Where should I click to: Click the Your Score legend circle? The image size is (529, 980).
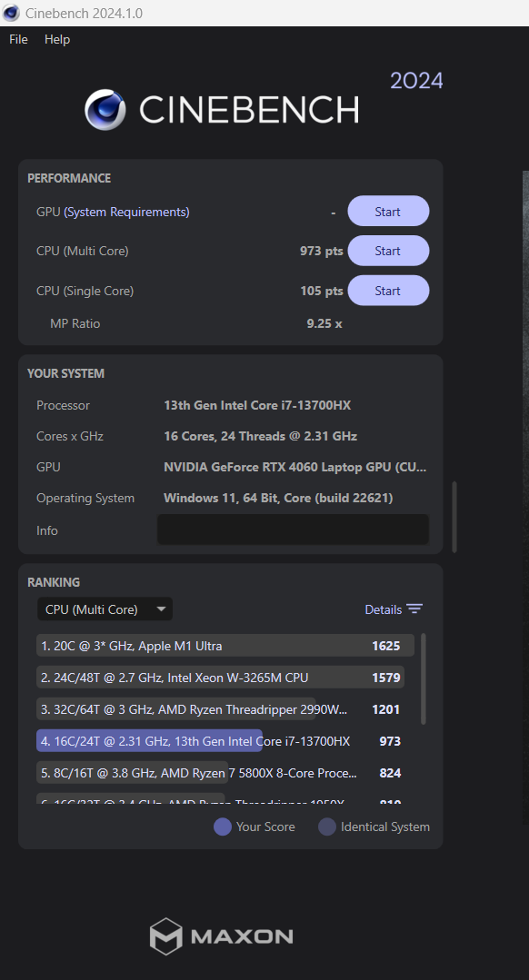[223, 827]
